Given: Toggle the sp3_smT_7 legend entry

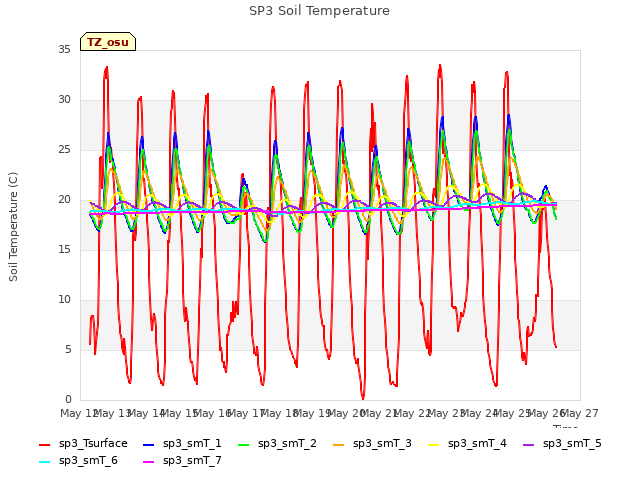Looking at the screenshot, I should point(182,461).
